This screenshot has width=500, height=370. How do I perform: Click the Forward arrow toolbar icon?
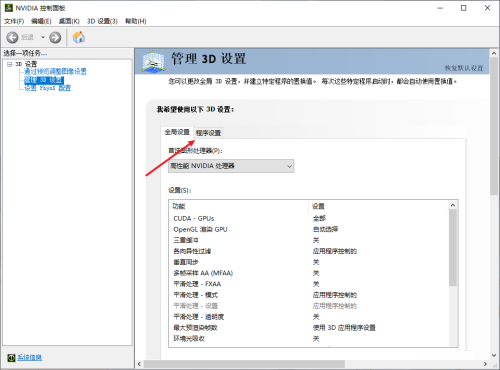point(55,37)
